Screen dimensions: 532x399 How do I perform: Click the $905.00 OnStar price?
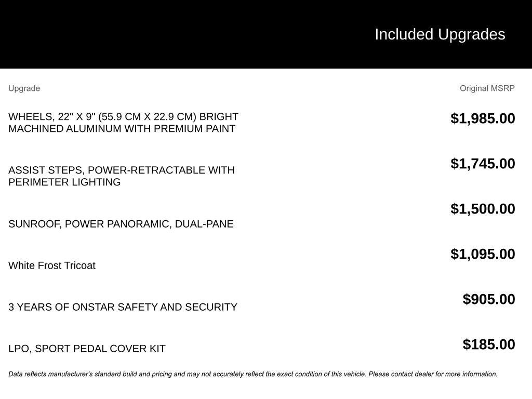489,299
